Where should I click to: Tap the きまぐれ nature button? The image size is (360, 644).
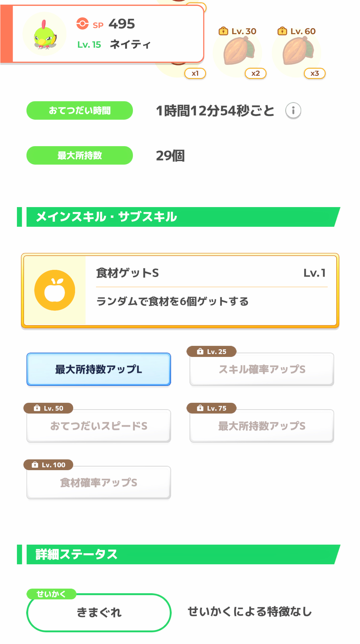tap(98, 612)
